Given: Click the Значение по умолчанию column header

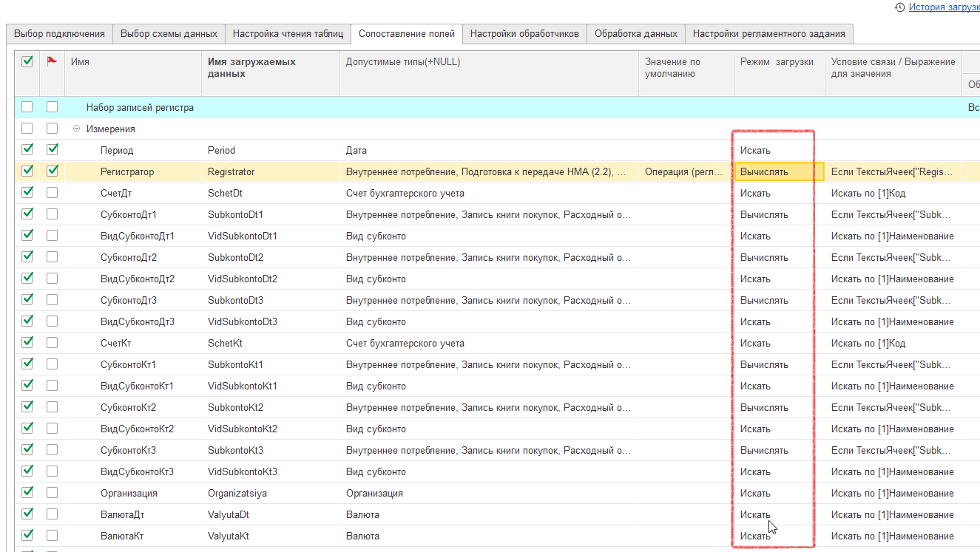Looking at the screenshot, I should (x=686, y=73).
